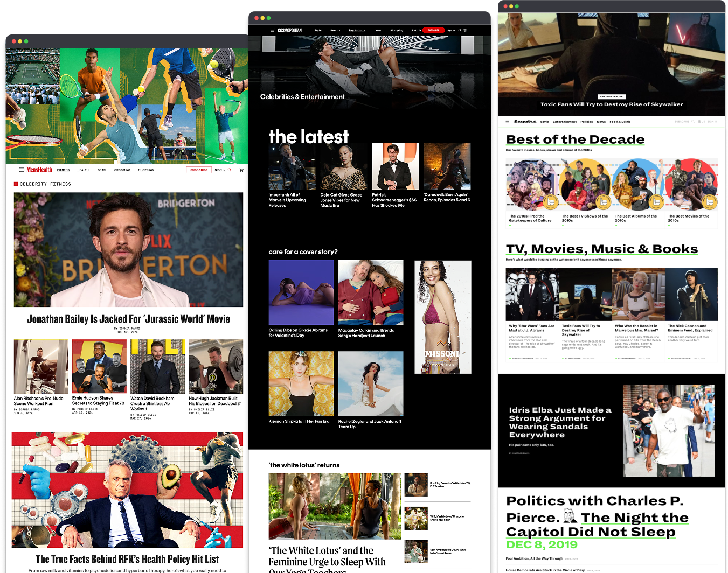Click Sign In on Men's Health
The height and width of the screenshot is (573, 728).
220,170
